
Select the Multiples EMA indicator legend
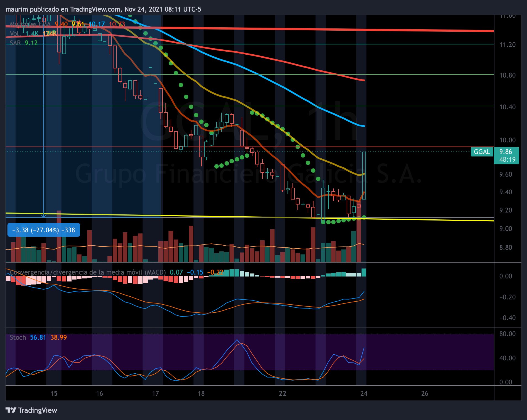[30, 24]
